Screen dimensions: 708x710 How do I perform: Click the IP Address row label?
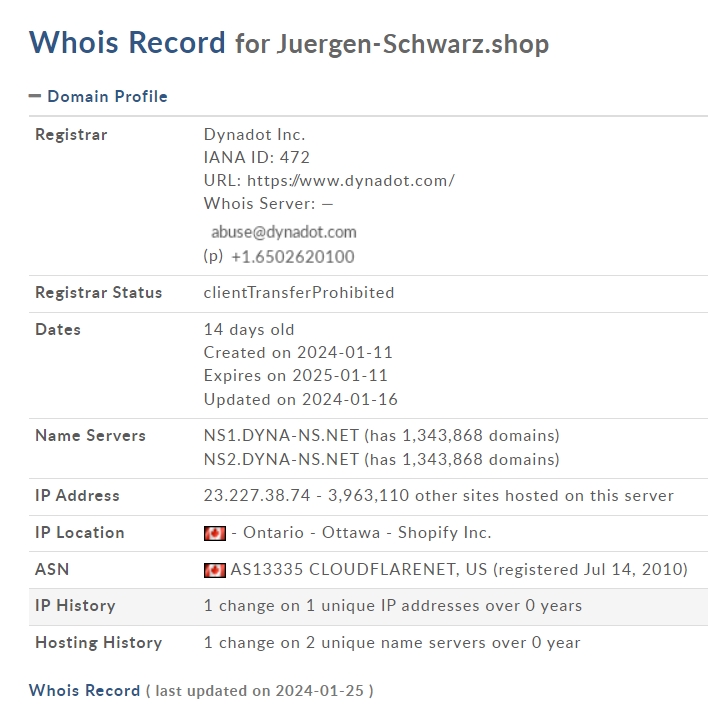[77, 495]
